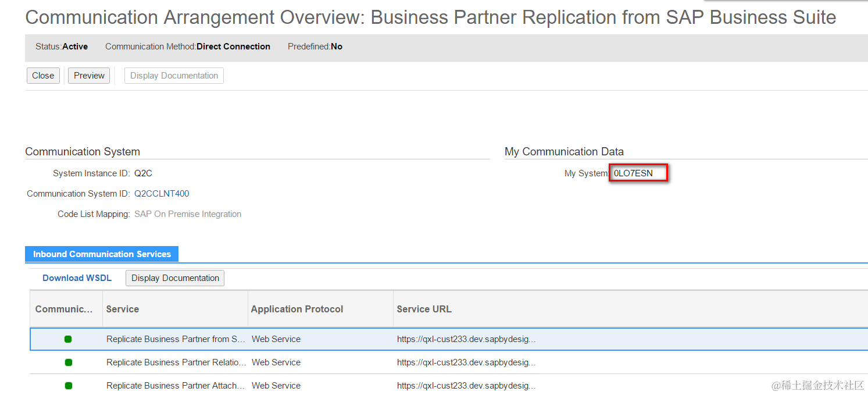Click the Preview button
The image size is (868, 395).
89,76
